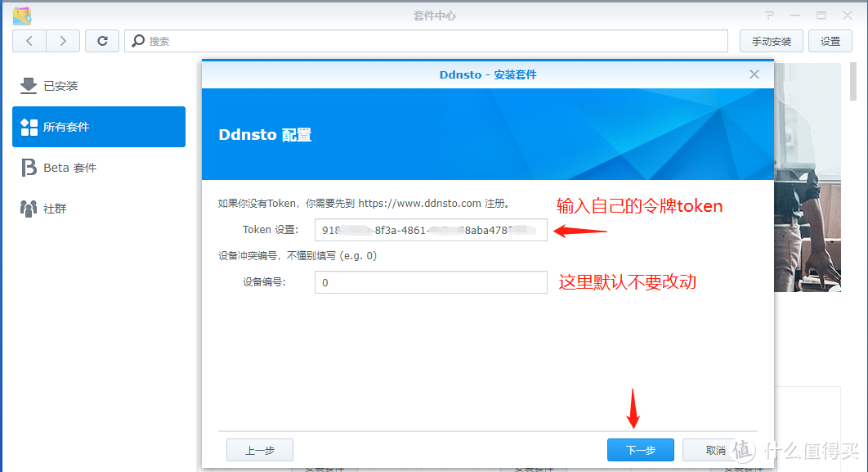Close the Ddnsto install dialog

(754, 74)
